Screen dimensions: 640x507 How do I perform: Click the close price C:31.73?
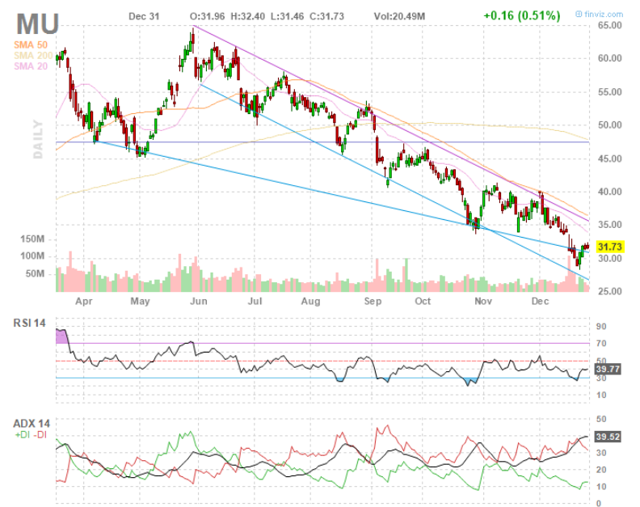pyautogui.click(x=327, y=16)
